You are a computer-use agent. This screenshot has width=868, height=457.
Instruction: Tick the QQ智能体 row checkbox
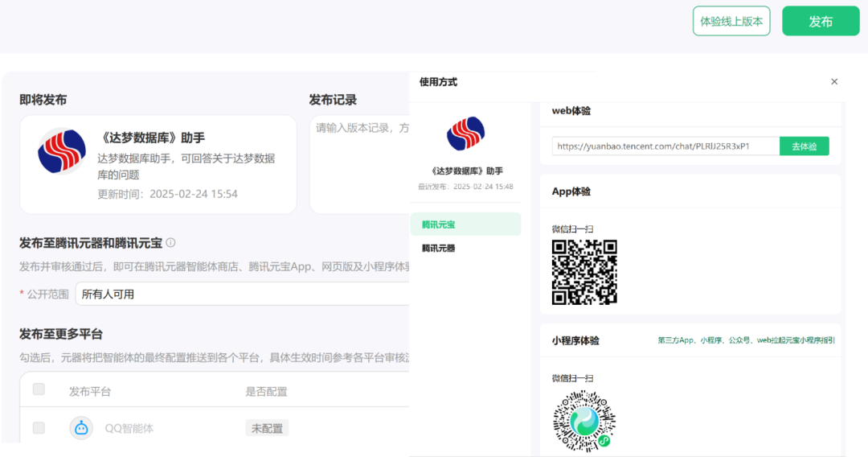pos(39,428)
